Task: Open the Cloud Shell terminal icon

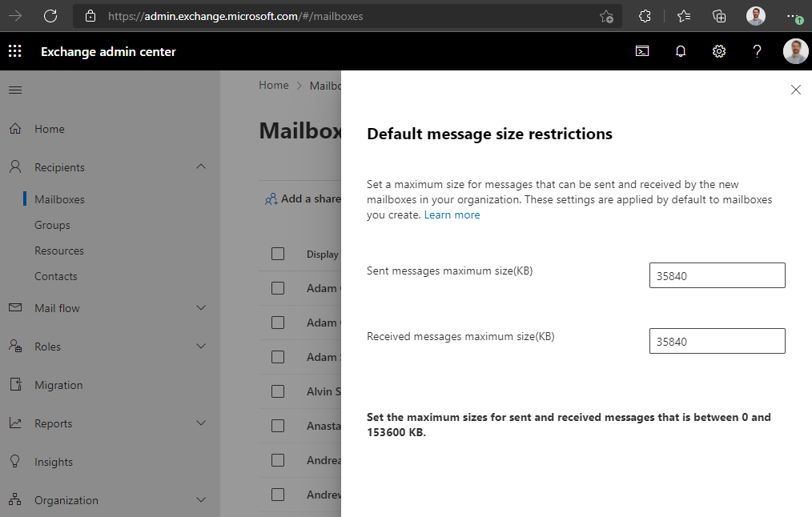Action: (x=642, y=51)
